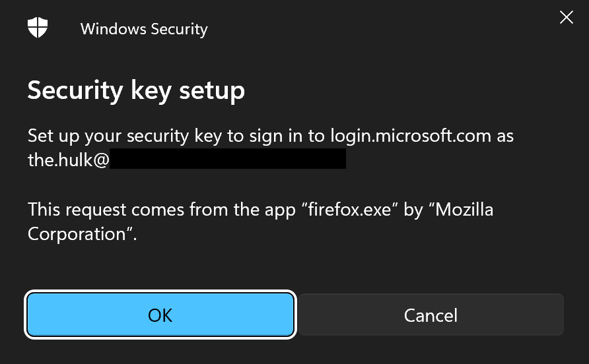Confirm security key setup with OK

click(160, 315)
